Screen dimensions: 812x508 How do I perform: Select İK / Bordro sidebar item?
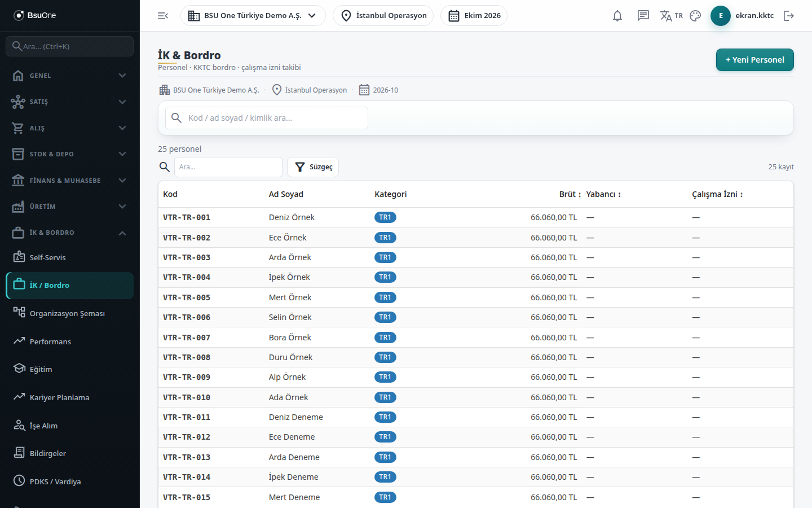pos(70,286)
